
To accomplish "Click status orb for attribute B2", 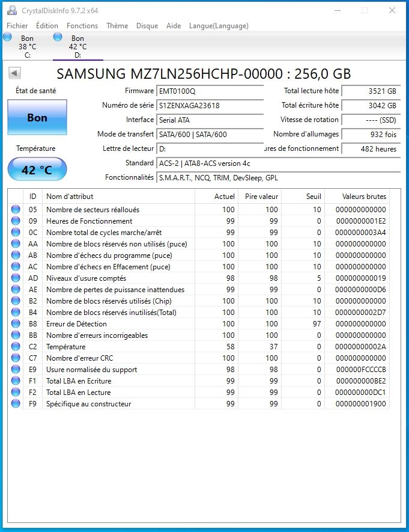I will coord(16,301).
